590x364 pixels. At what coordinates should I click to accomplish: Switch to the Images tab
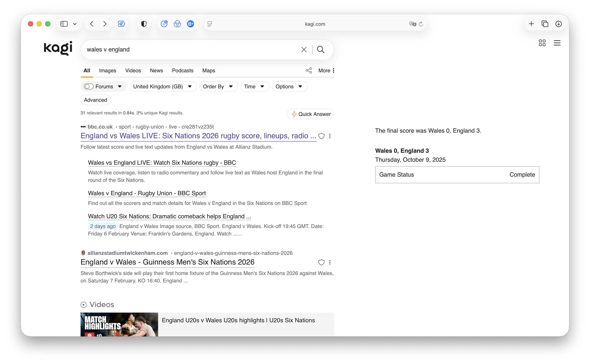[107, 71]
